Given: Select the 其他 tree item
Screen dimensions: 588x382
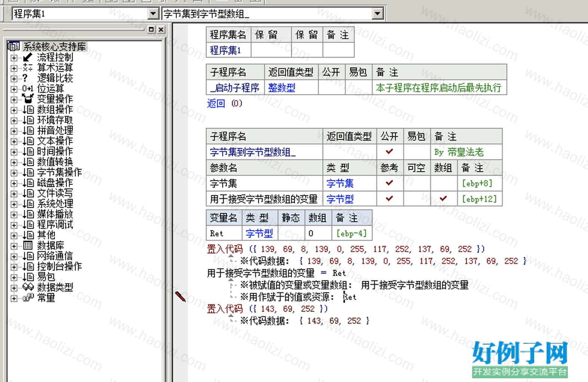Looking at the screenshot, I should [46, 235].
